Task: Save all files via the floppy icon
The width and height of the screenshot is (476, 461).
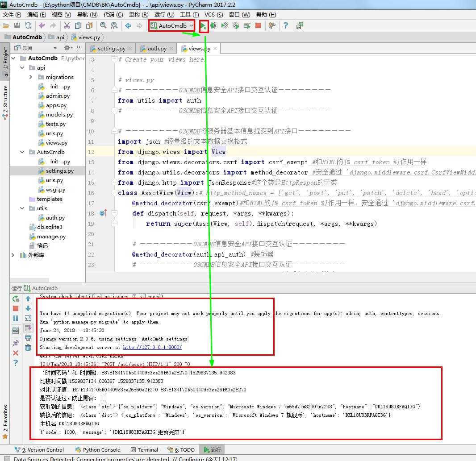Action: pos(17,26)
